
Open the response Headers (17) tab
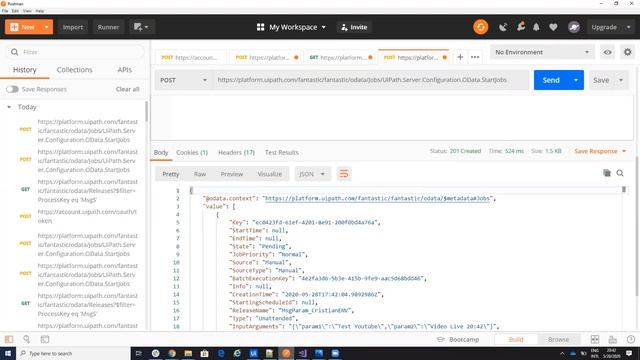click(236, 152)
